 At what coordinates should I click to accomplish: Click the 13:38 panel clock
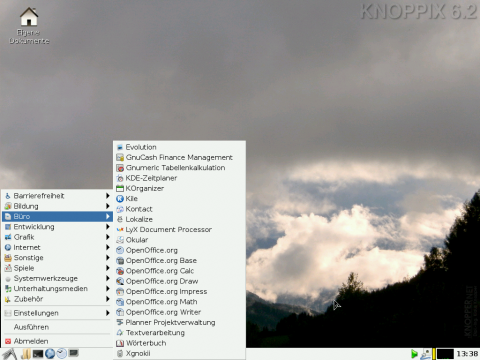(x=467, y=354)
